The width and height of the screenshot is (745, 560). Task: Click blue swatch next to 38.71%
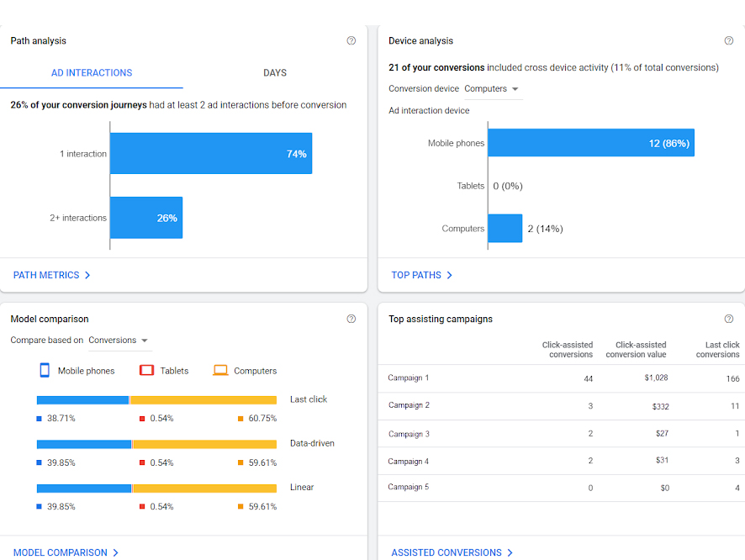39,419
